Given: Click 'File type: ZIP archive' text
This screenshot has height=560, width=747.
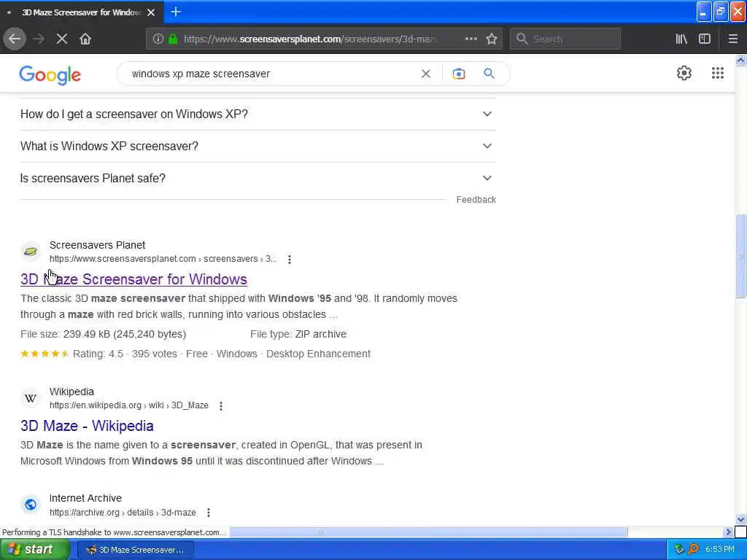Looking at the screenshot, I should click(x=298, y=334).
